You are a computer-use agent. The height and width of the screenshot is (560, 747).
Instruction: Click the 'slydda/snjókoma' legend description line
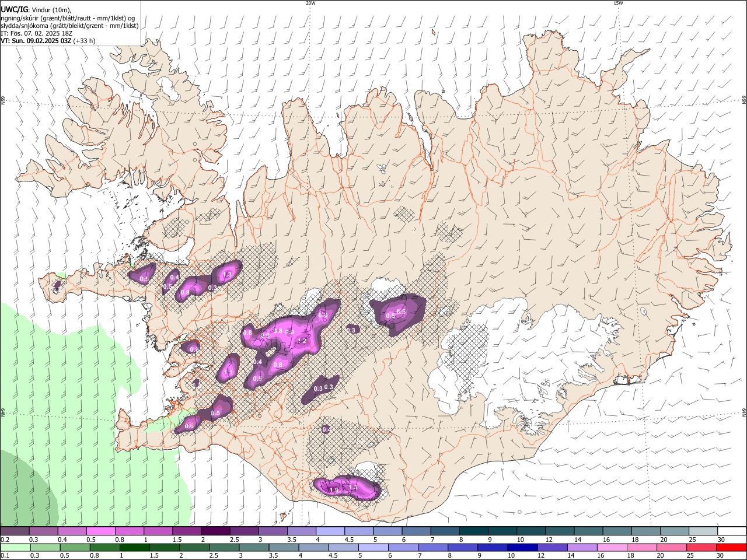coord(69,26)
